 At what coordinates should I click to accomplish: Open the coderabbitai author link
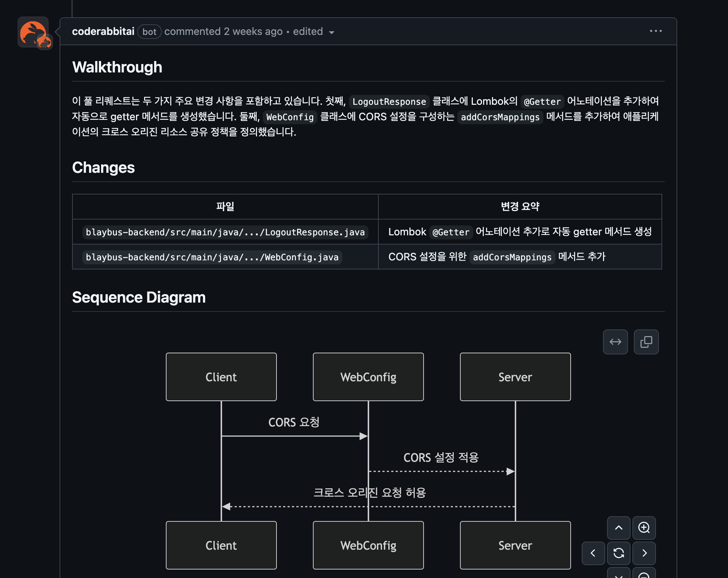point(103,32)
